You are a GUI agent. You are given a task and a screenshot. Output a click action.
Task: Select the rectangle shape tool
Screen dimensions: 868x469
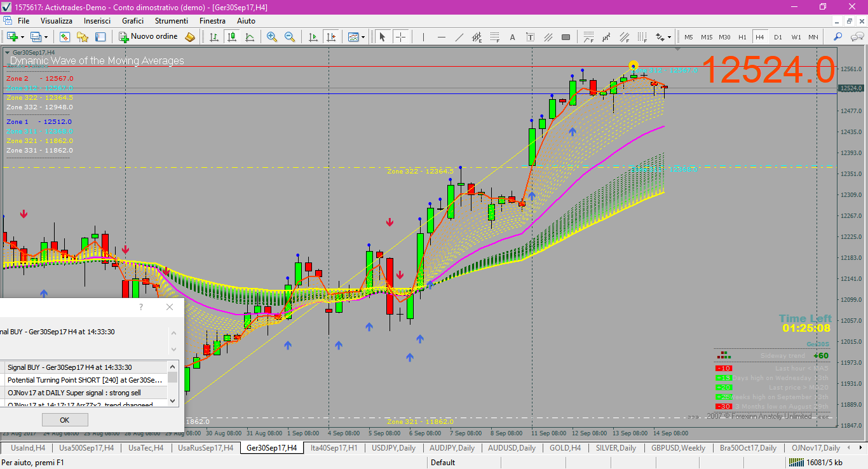coord(566,37)
